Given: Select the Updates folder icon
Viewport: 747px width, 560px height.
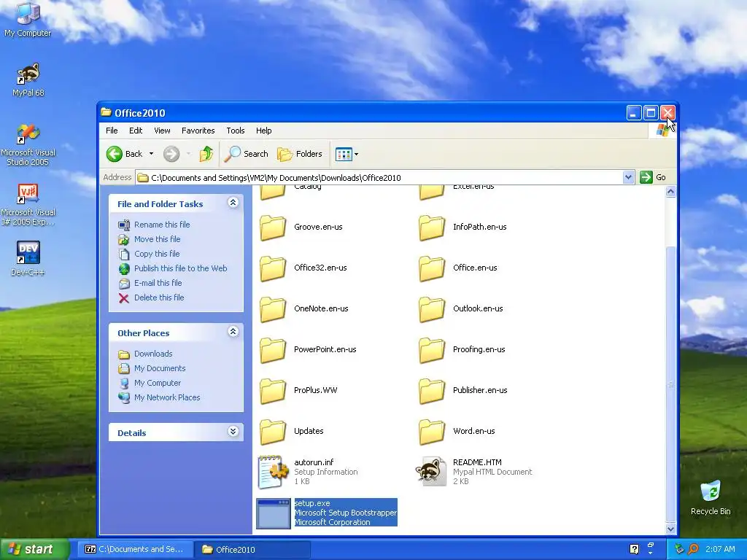Looking at the screenshot, I should tap(273, 432).
